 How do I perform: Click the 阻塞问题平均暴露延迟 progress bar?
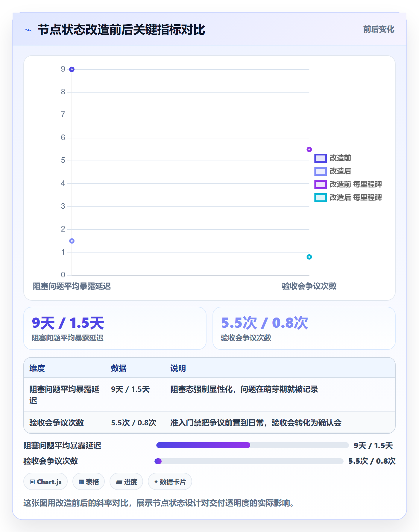pos(252,445)
